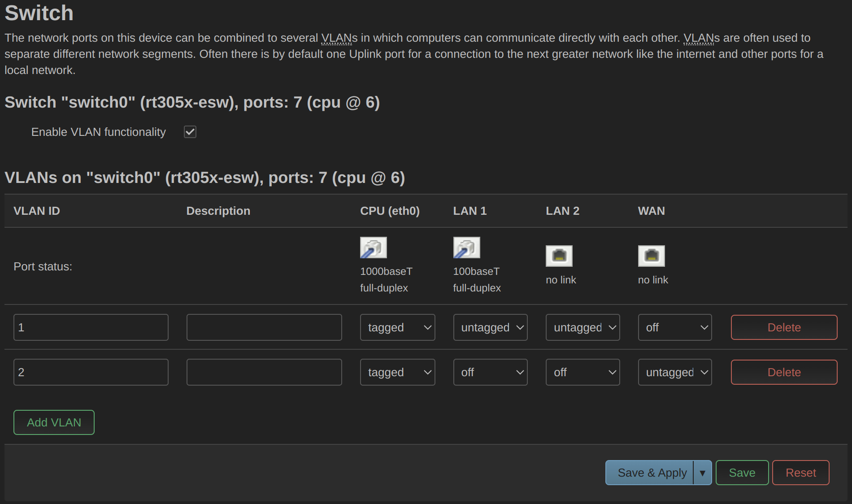Expand the Save & Apply arrow menu
Image resolution: width=852 pixels, height=504 pixels.
703,473
